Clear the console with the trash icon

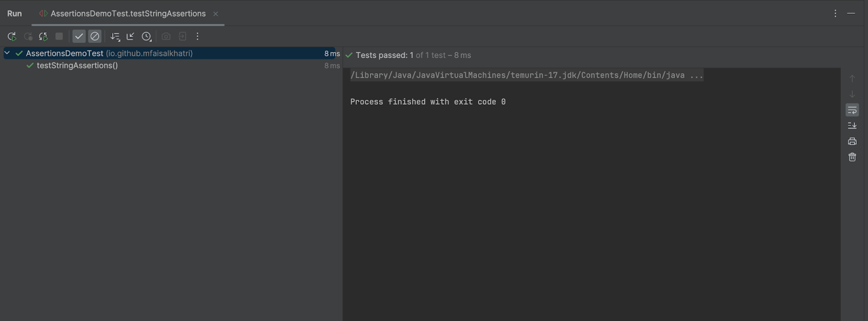852,157
